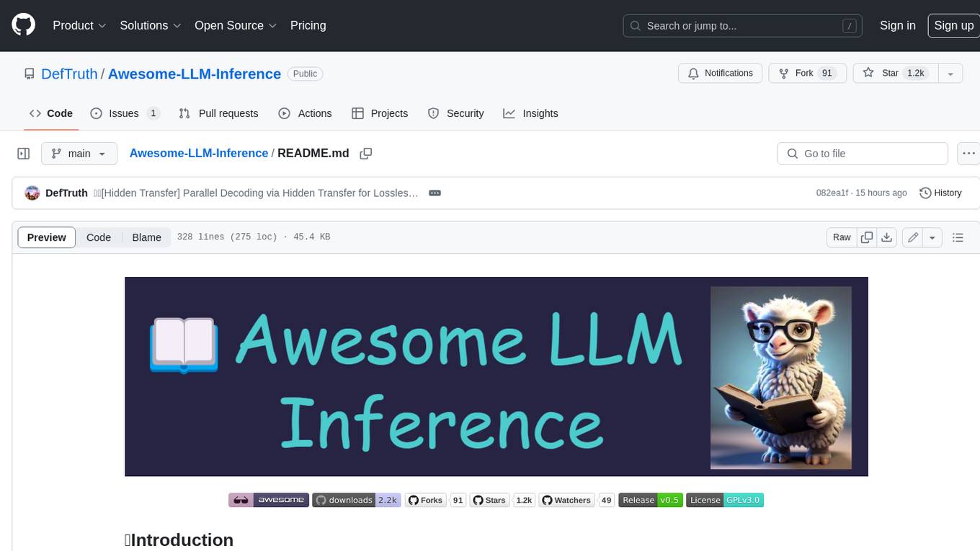Viewport: 980px width, 551px height.
Task: Open Awesome-LLM-Inference breadcrumb folder link
Action: (x=199, y=153)
